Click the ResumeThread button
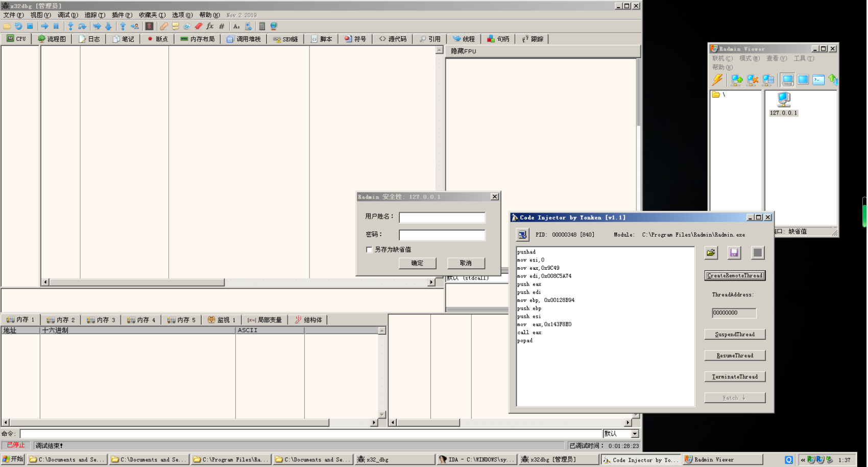Screen dimensions: 868x467 pyautogui.click(x=735, y=356)
